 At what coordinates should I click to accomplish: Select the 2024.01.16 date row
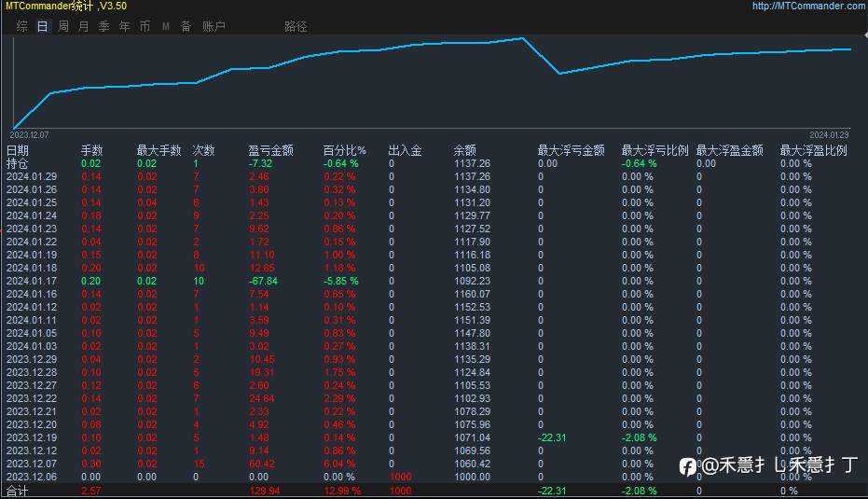pos(32,294)
